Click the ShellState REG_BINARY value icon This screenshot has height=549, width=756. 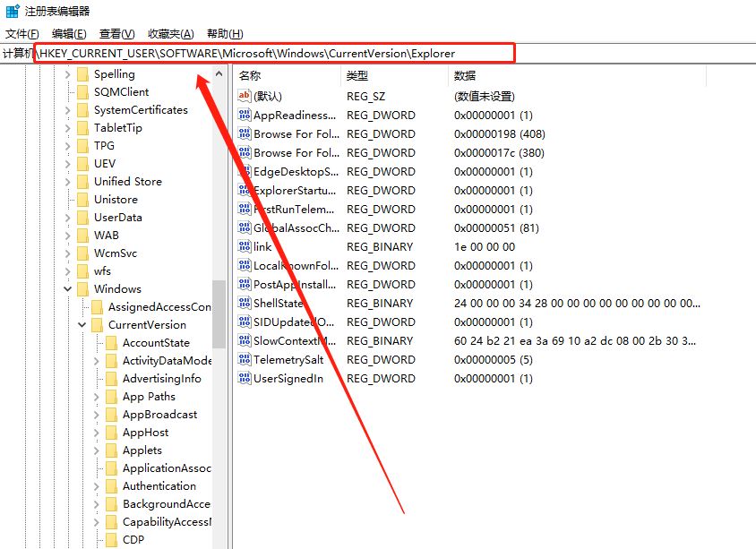[245, 303]
